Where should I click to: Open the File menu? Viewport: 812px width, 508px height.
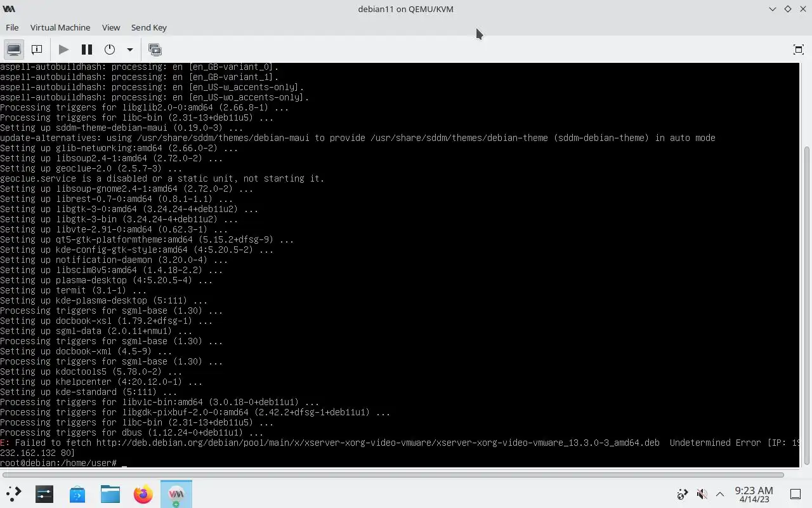12,27
